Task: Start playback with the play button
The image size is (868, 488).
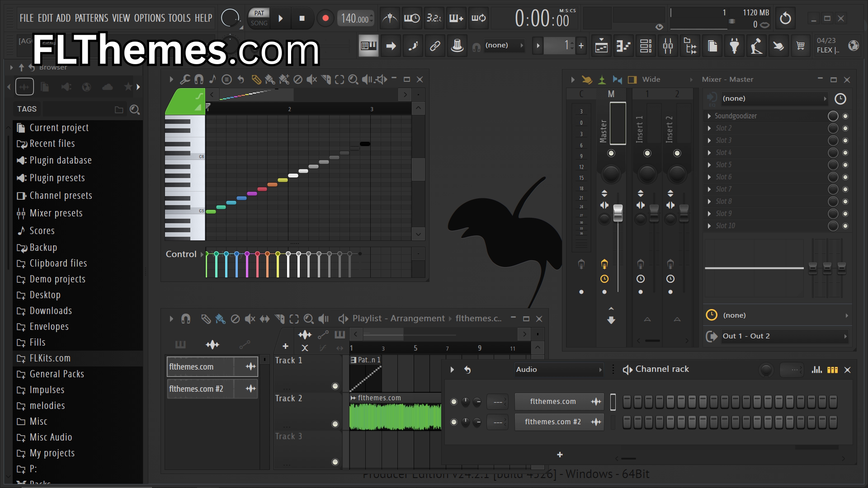Action: pos(281,19)
